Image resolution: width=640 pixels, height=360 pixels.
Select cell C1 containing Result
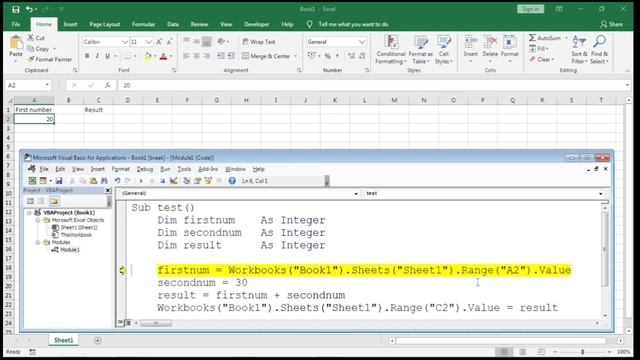(98, 110)
